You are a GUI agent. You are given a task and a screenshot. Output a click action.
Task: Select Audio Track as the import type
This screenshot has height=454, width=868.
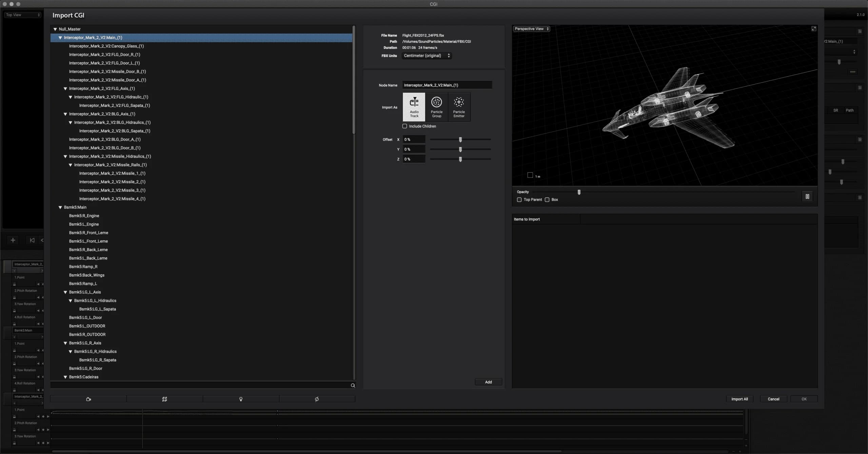click(414, 107)
